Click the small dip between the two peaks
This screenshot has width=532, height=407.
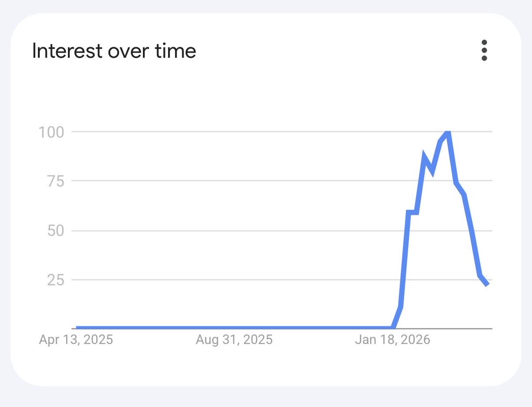432,171
